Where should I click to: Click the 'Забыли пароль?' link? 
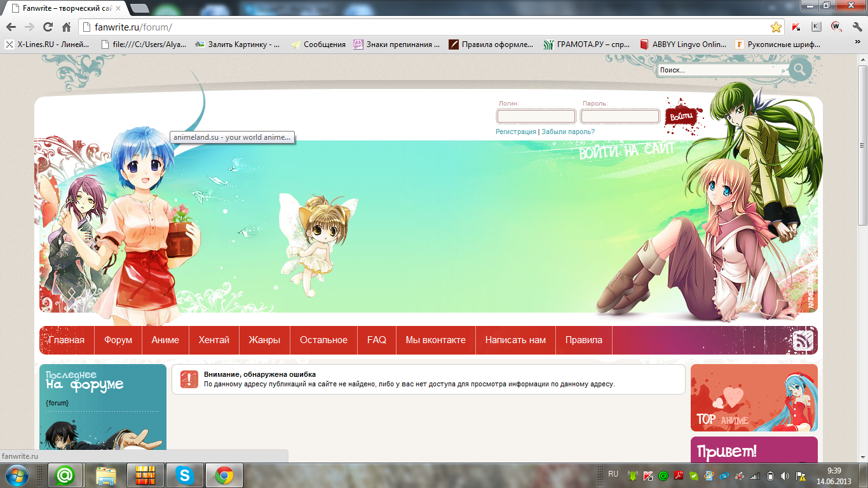pos(568,132)
